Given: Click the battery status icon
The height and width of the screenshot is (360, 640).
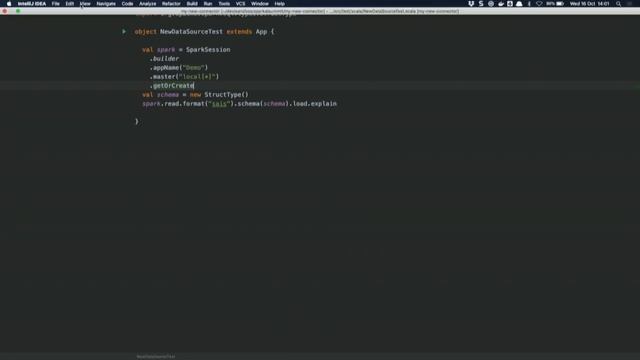Looking at the screenshot, I should tap(560, 4).
